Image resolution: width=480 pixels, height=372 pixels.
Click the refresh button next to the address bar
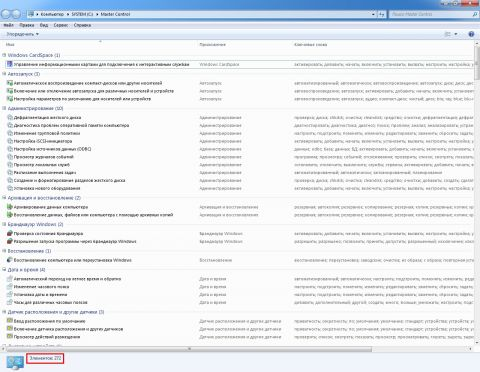(x=382, y=14)
